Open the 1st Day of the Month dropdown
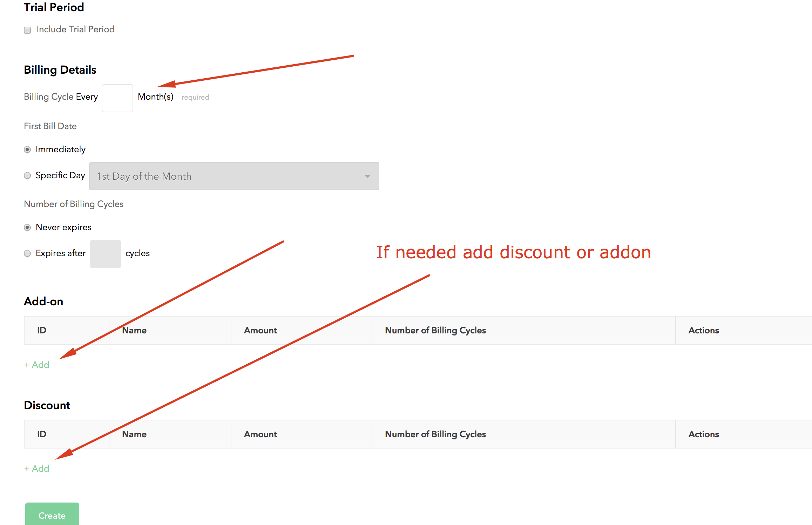812x525 pixels. (x=234, y=176)
